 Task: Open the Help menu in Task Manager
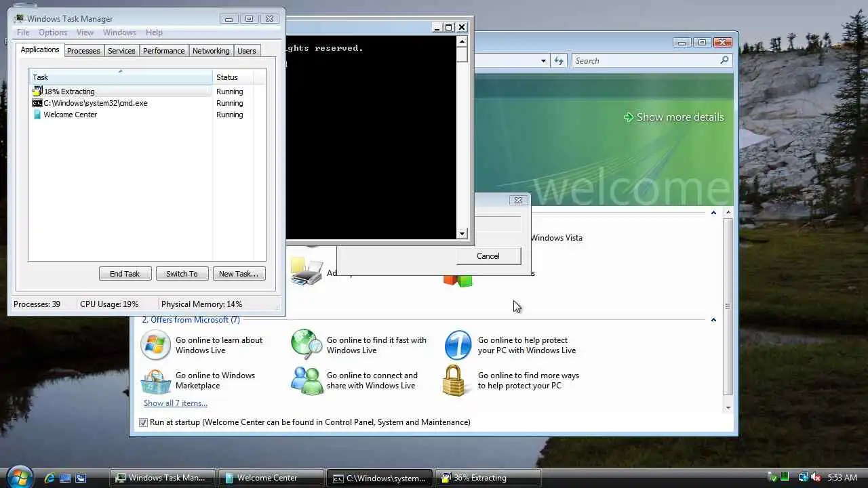(x=154, y=33)
